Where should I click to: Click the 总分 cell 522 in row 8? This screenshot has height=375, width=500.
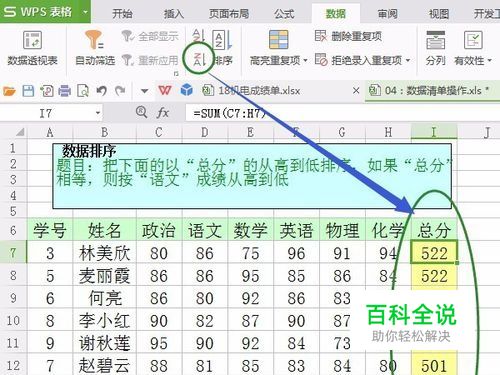click(434, 276)
